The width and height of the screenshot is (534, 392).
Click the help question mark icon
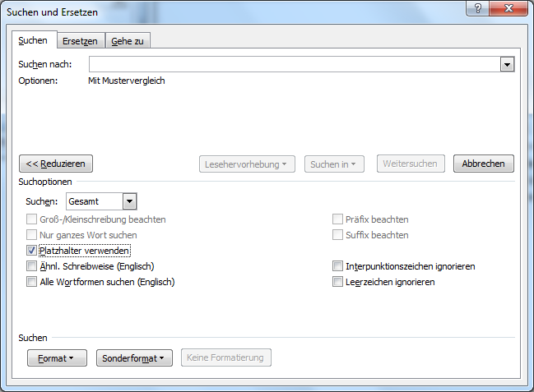coord(475,8)
